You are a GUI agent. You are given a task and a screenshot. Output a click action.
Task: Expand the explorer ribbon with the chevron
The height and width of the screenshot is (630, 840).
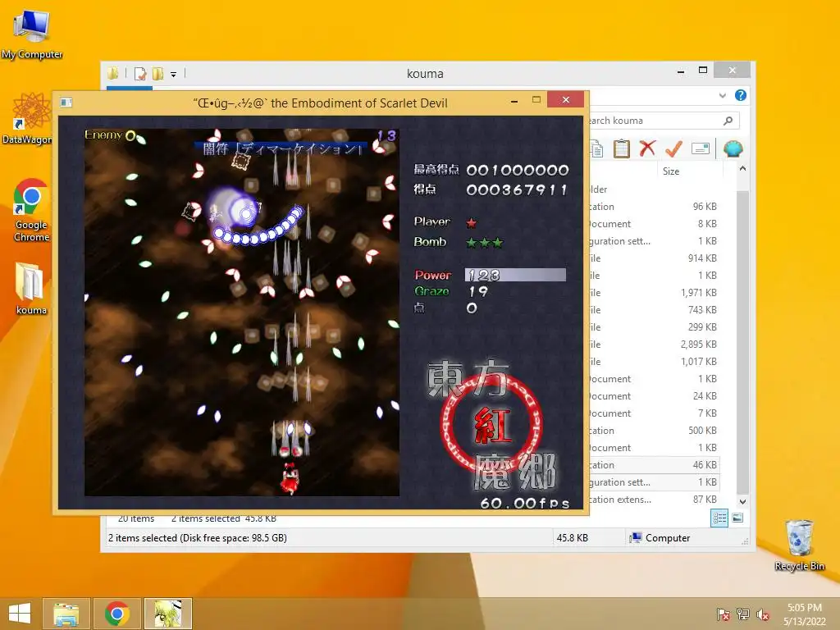[722, 95]
